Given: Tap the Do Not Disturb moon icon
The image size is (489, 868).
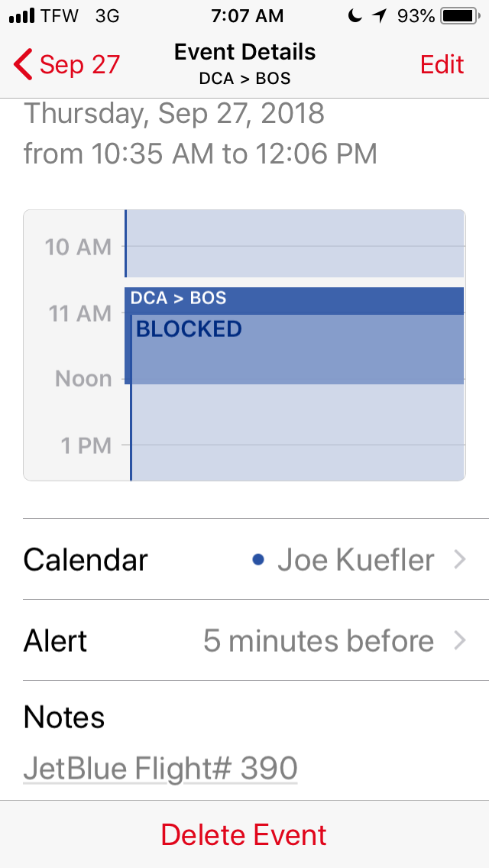Looking at the screenshot, I should coord(355,16).
